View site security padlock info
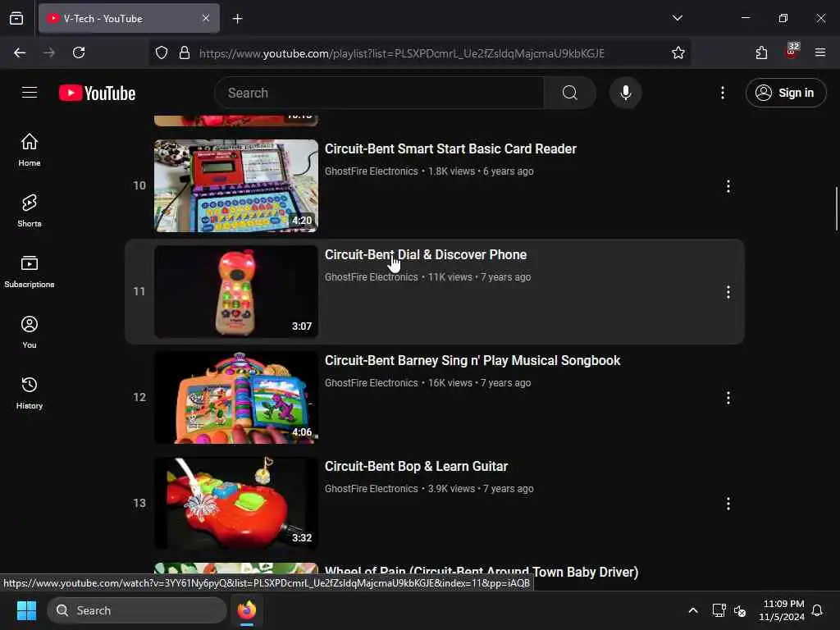This screenshot has height=630, width=840. [185, 52]
